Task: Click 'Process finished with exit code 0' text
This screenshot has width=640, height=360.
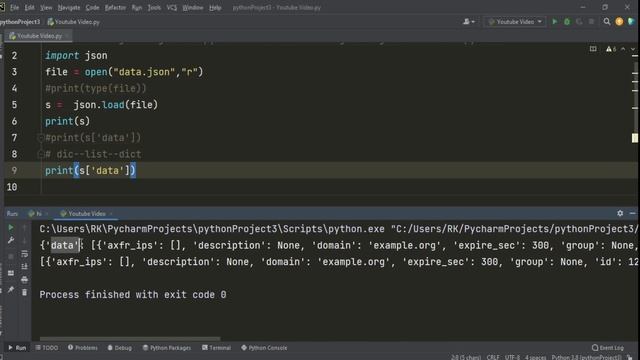Action: [x=133, y=294]
